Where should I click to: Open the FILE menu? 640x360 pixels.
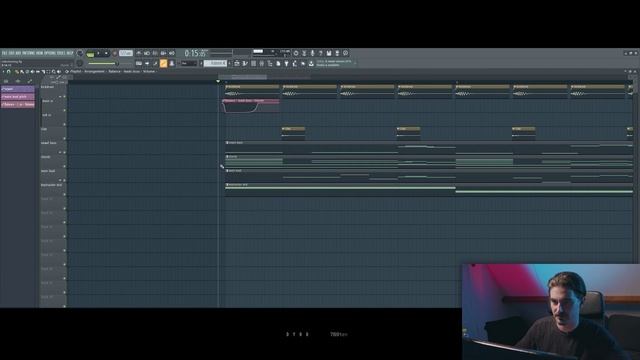point(4,53)
